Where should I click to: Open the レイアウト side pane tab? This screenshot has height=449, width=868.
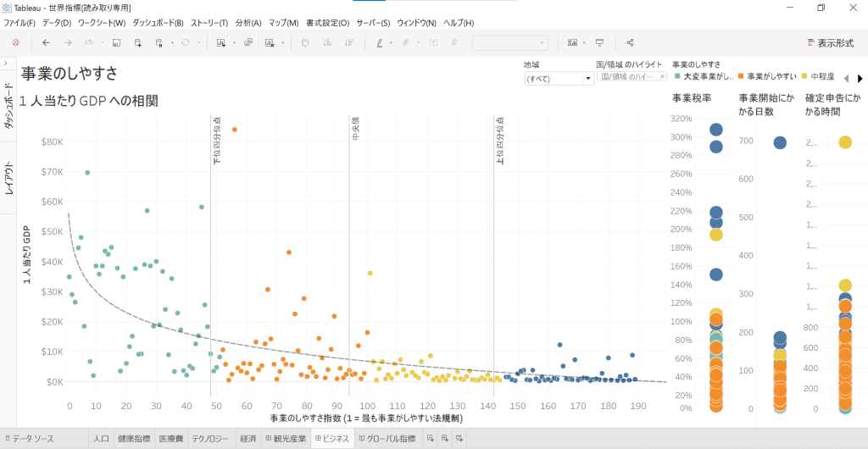[x=8, y=178]
